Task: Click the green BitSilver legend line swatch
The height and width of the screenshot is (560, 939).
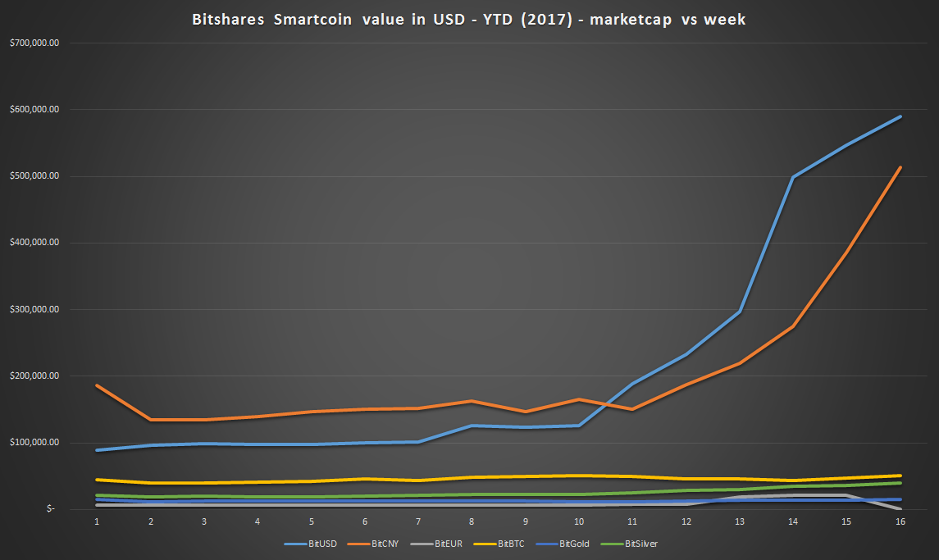Action: [x=612, y=544]
